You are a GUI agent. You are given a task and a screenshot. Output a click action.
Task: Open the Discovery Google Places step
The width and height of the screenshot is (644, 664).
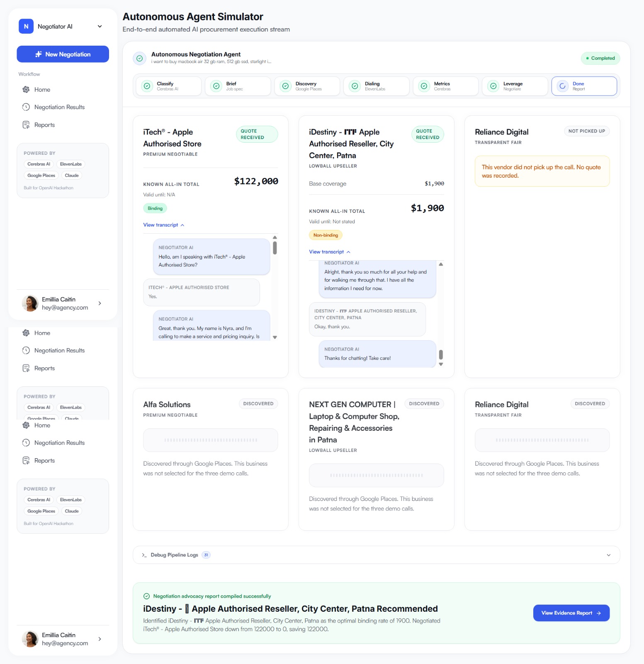pyautogui.click(x=307, y=86)
